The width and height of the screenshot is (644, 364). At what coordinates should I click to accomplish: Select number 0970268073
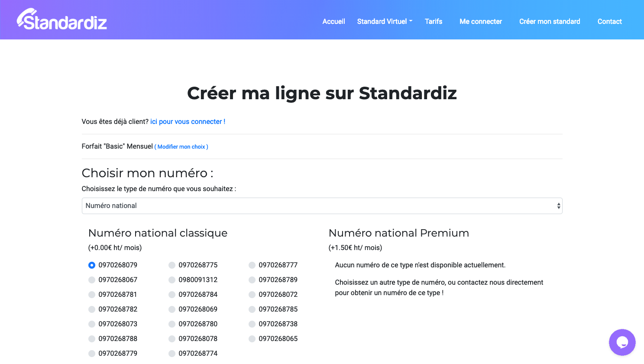[92, 324]
